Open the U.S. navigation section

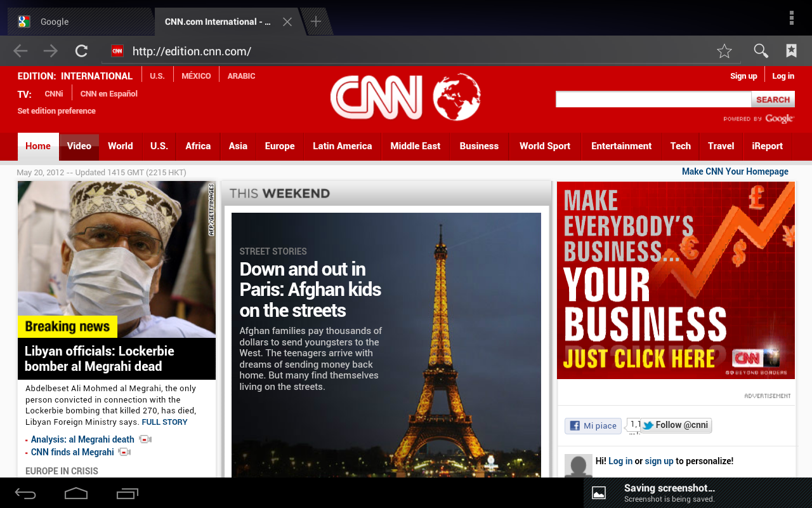point(159,146)
